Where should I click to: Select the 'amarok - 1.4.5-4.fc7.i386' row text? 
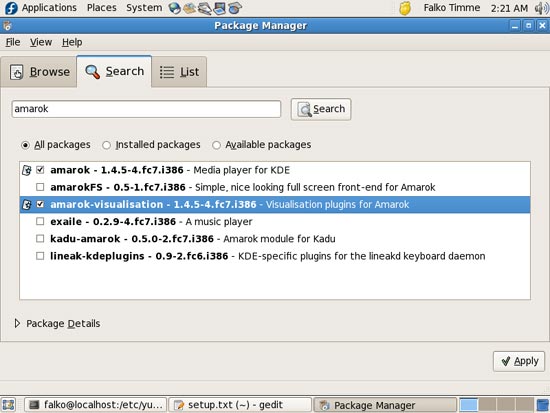[117, 170]
